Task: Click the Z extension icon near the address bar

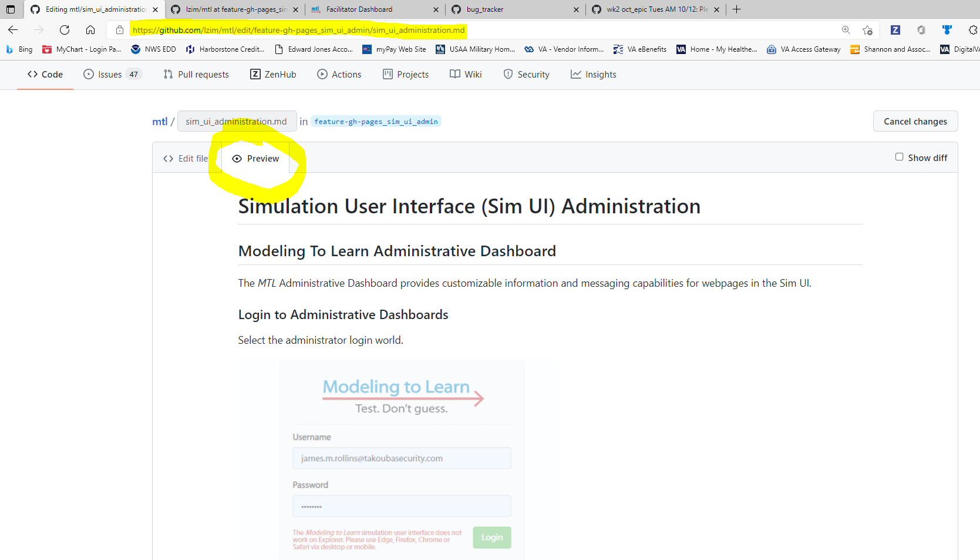Action: (895, 29)
